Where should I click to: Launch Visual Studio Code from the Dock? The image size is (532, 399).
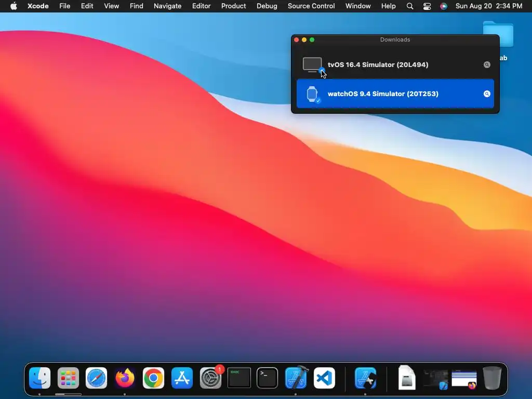click(324, 378)
